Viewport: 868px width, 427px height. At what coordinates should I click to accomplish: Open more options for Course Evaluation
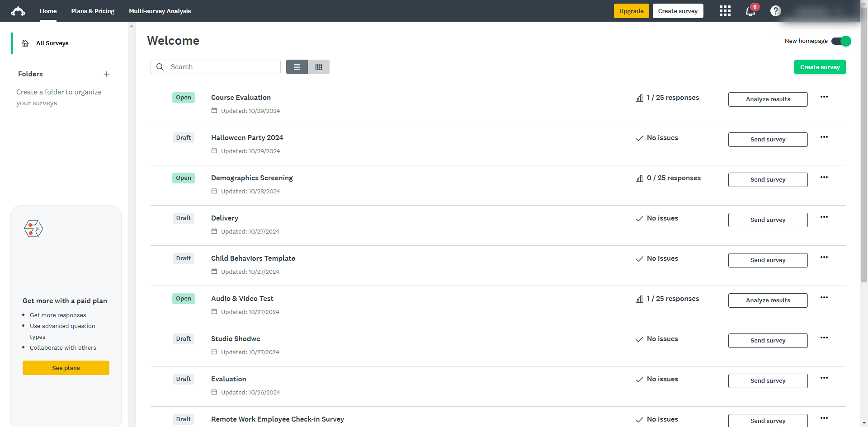coord(824,97)
